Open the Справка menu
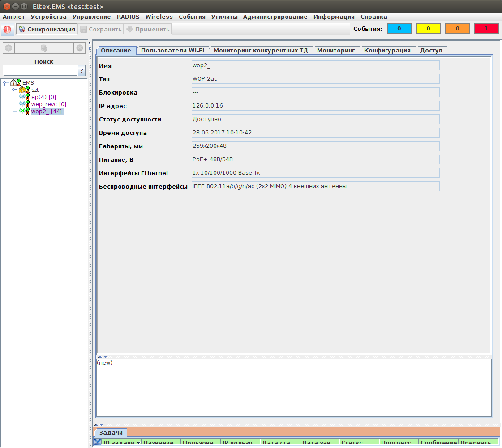Viewport: 502px width, 448px height. tap(374, 17)
